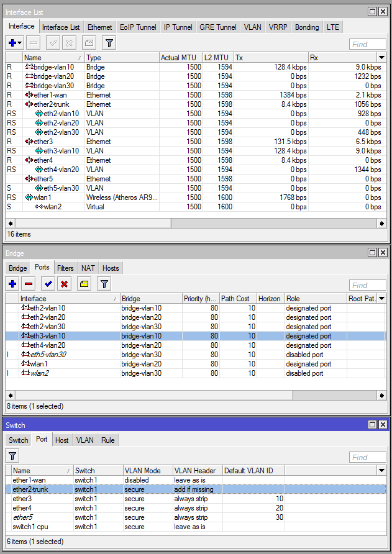Select ether3 row in Switch ports
Screen dimensions: 392x554
196,499
